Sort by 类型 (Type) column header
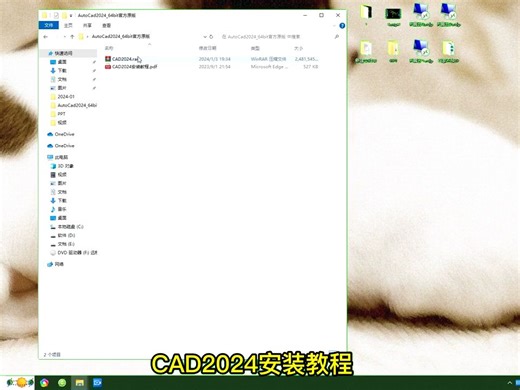Screen dimensions: 520x390 [255, 48]
